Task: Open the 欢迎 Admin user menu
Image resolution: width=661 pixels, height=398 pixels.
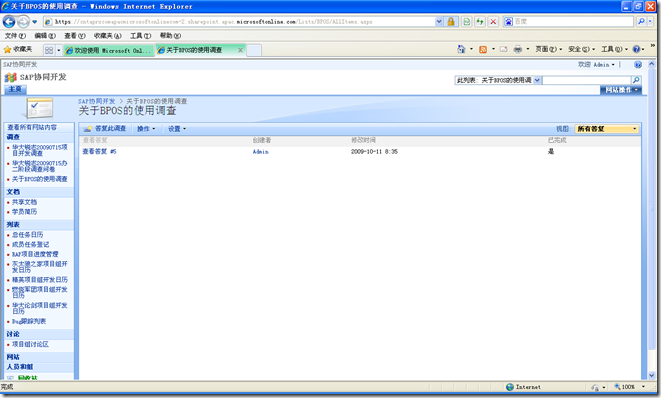Action: pyautogui.click(x=596, y=65)
